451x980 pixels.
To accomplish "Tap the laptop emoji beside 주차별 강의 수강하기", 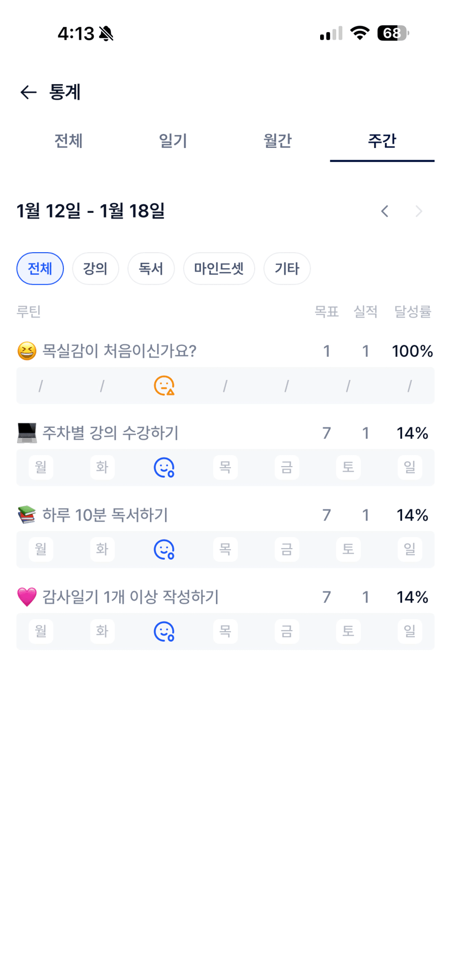I will (x=27, y=433).
